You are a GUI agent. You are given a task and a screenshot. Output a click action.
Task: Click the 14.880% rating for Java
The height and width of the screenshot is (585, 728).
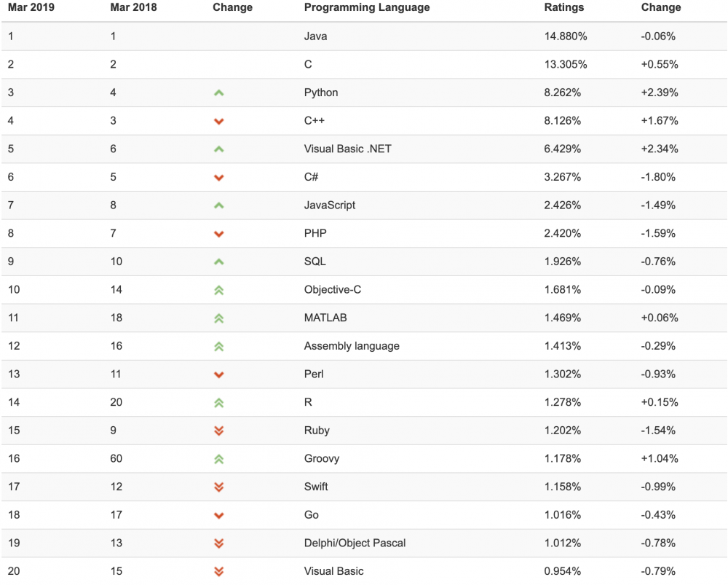point(566,36)
